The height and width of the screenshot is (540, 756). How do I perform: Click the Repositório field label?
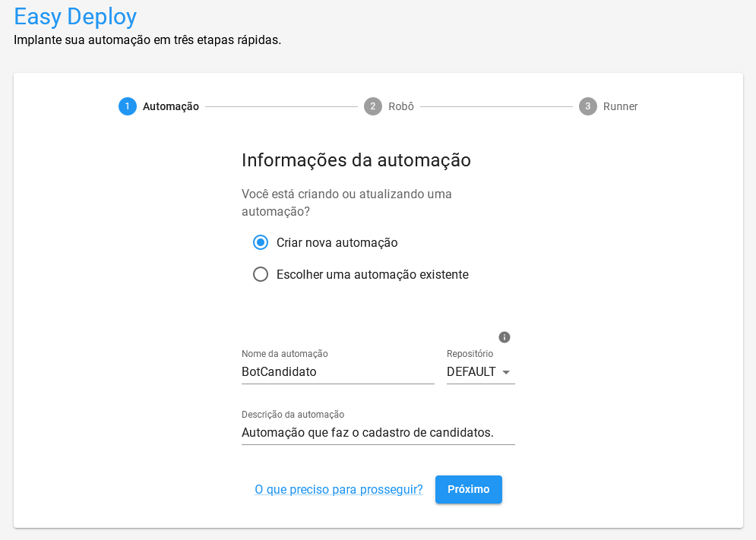pyautogui.click(x=470, y=354)
